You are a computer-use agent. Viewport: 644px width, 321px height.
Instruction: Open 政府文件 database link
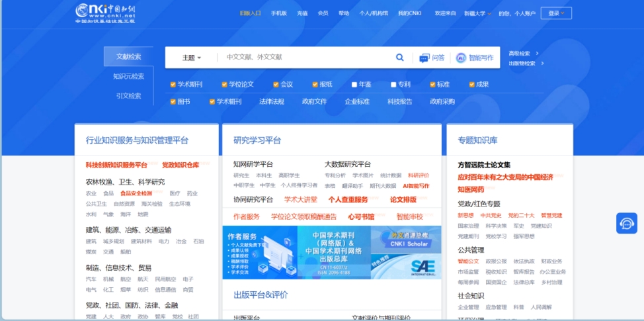coord(314,101)
